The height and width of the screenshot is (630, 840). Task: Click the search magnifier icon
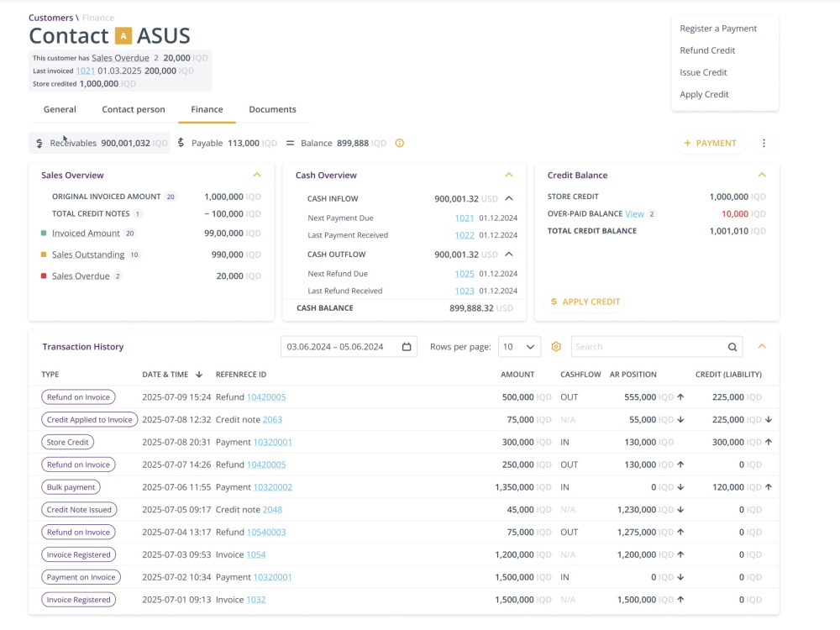coord(732,347)
